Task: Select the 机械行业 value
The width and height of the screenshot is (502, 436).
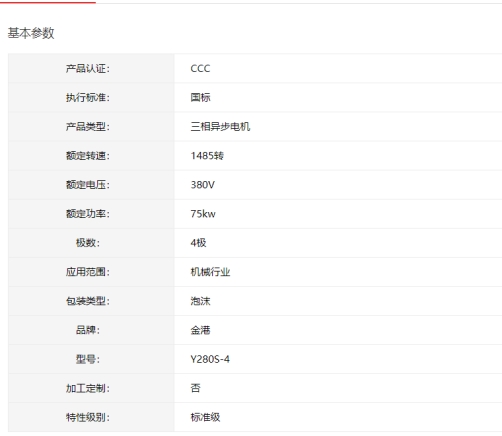Action: click(x=210, y=272)
